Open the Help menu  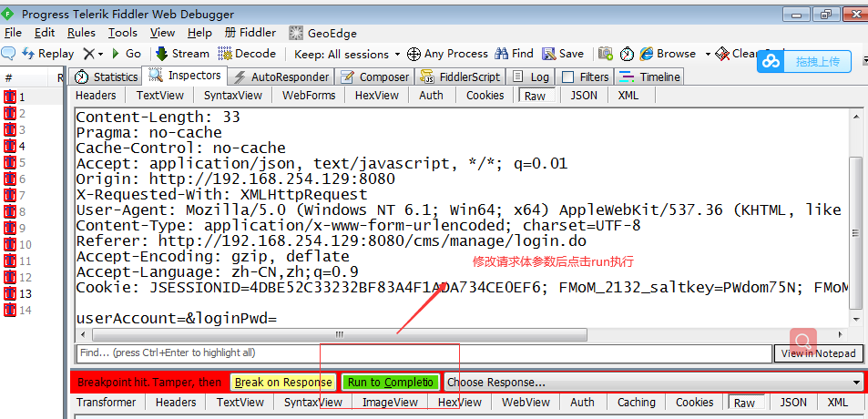199,33
